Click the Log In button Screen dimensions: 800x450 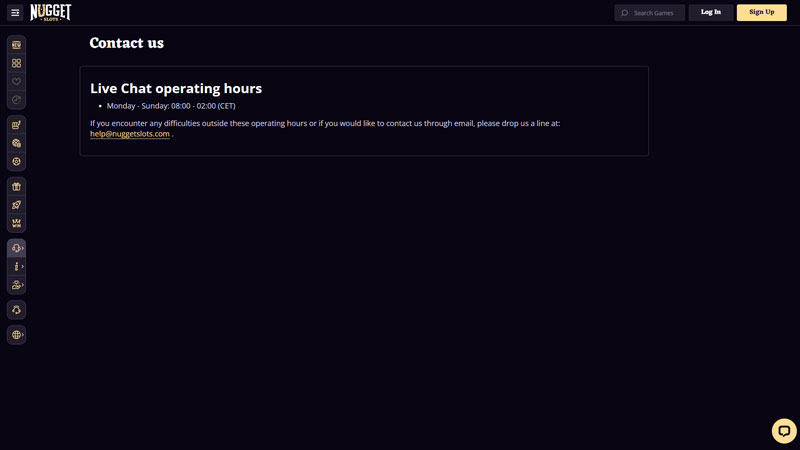pyautogui.click(x=711, y=13)
